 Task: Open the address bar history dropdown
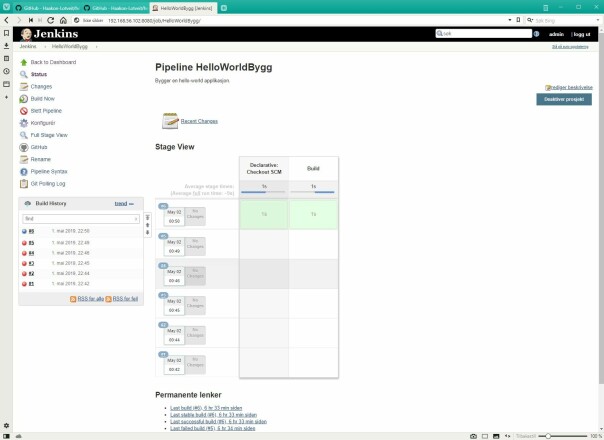[x=510, y=20]
